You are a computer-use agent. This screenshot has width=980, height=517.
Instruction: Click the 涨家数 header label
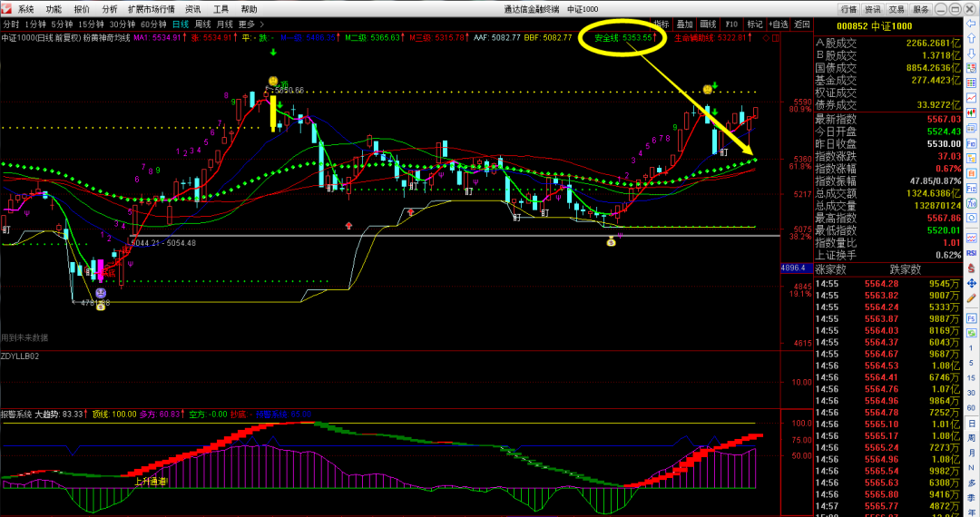(x=830, y=269)
